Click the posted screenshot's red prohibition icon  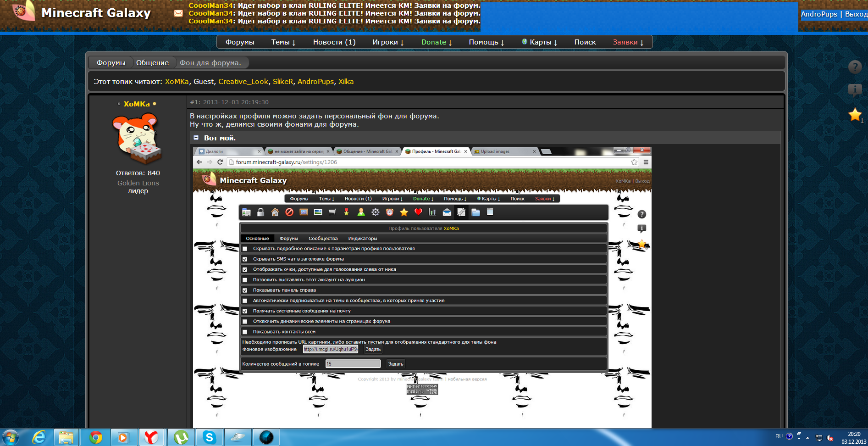tap(289, 212)
